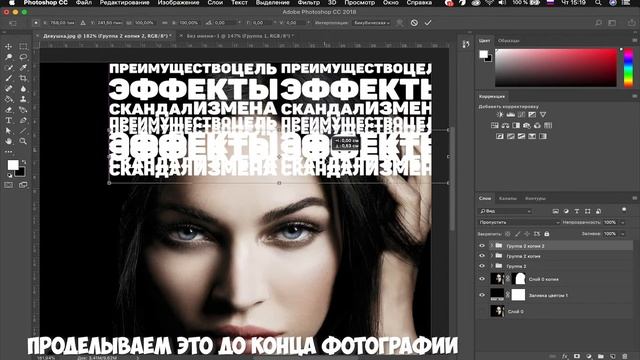This screenshot has height=360, width=640.
Task: Filter layers by type layers
Action: point(577,211)
